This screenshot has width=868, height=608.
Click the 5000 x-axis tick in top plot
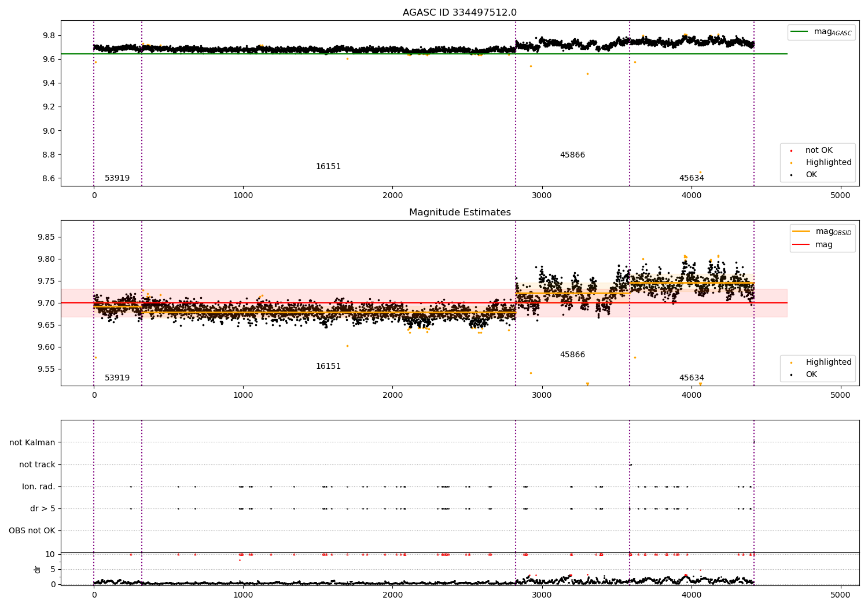coord(840,196)
